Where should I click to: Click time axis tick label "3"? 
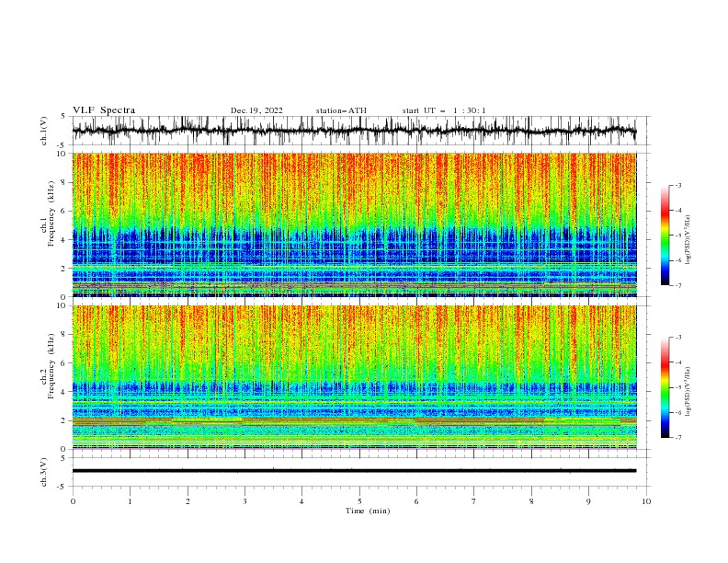(x=245, y=501)
